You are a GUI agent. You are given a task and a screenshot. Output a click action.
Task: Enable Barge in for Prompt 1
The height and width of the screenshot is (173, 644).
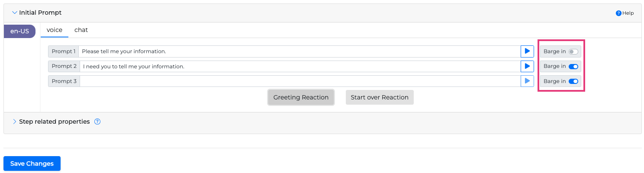coord(573,51)
